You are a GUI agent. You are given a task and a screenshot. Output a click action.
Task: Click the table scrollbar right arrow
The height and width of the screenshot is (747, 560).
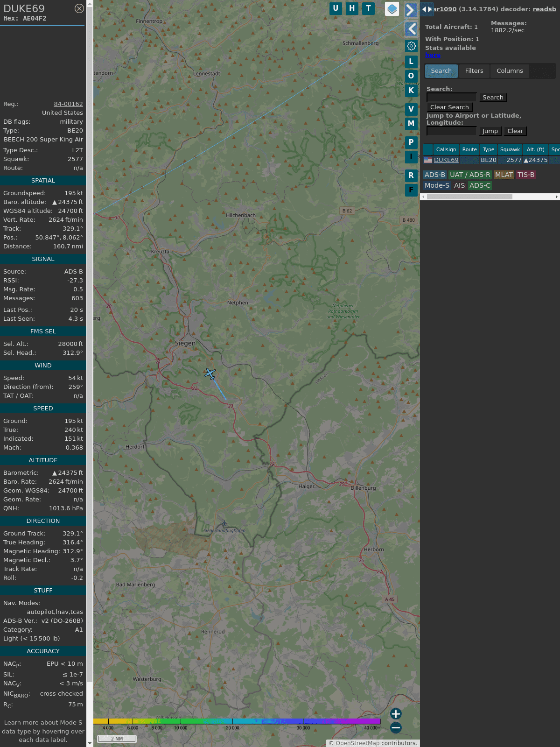tap(557, 197)
